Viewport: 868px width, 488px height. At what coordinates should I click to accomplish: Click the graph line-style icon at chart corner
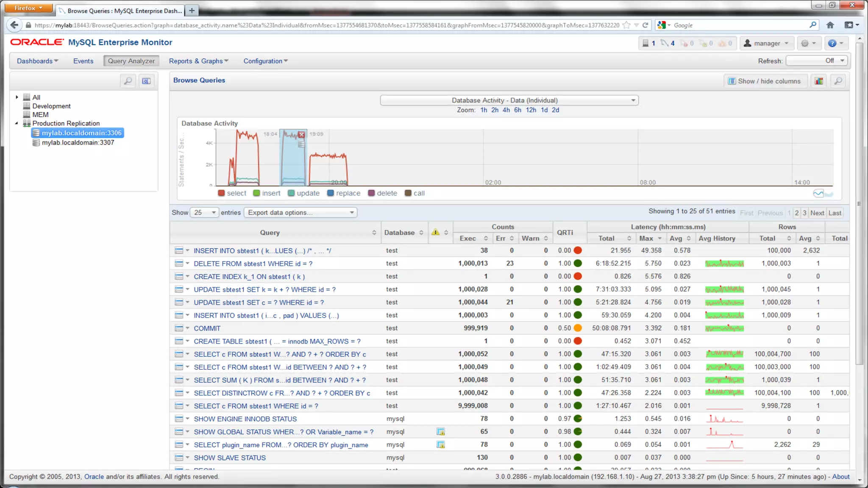(823, 194)
